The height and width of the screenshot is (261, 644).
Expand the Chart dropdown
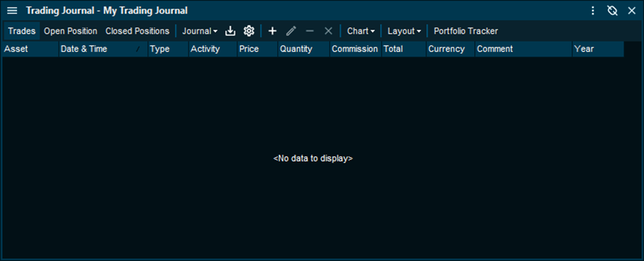360,32
